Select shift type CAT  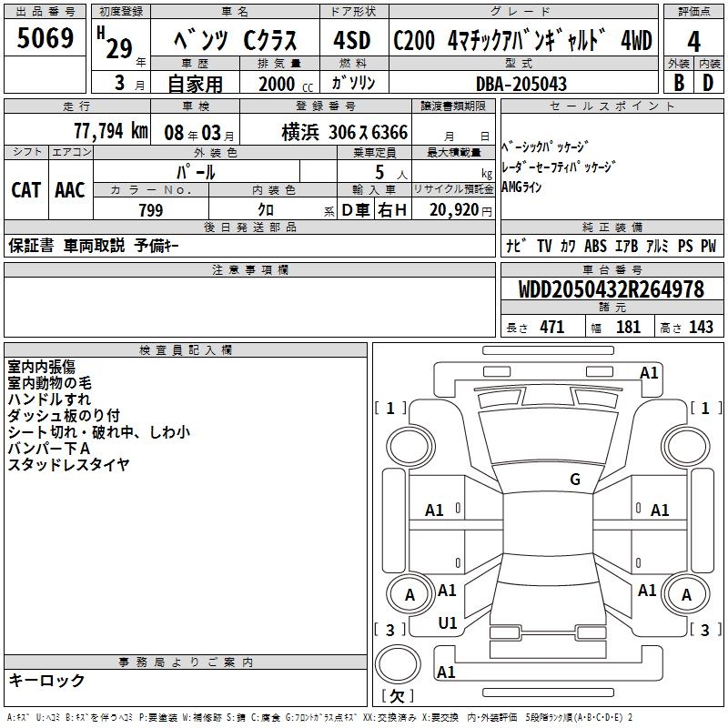point(26,190)
